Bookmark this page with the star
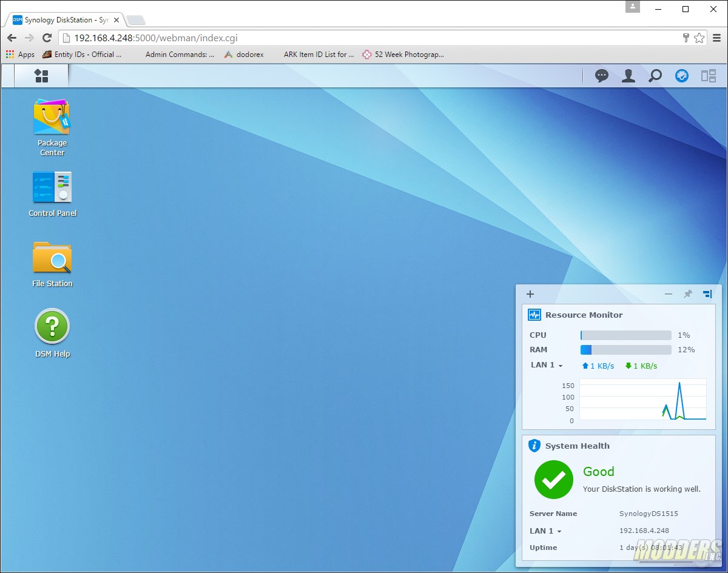Screen dimensions: 728x573 pyautogui.click(x=699, y=38)
